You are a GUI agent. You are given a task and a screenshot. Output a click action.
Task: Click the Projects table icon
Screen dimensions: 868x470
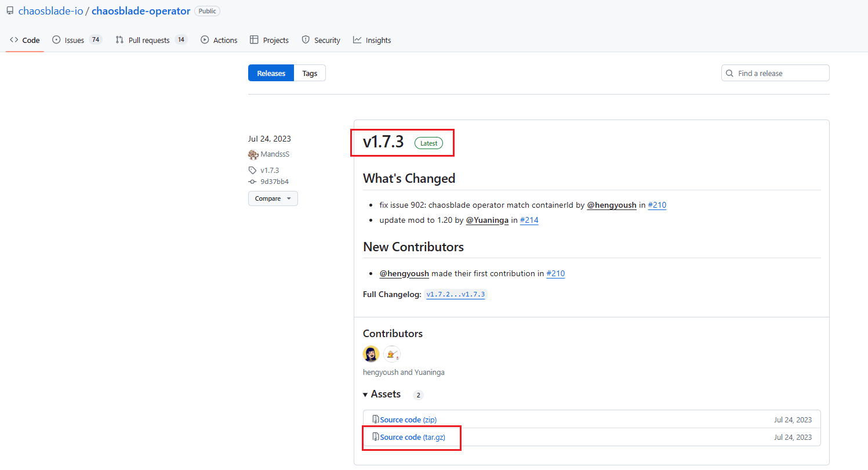(254, 40)
